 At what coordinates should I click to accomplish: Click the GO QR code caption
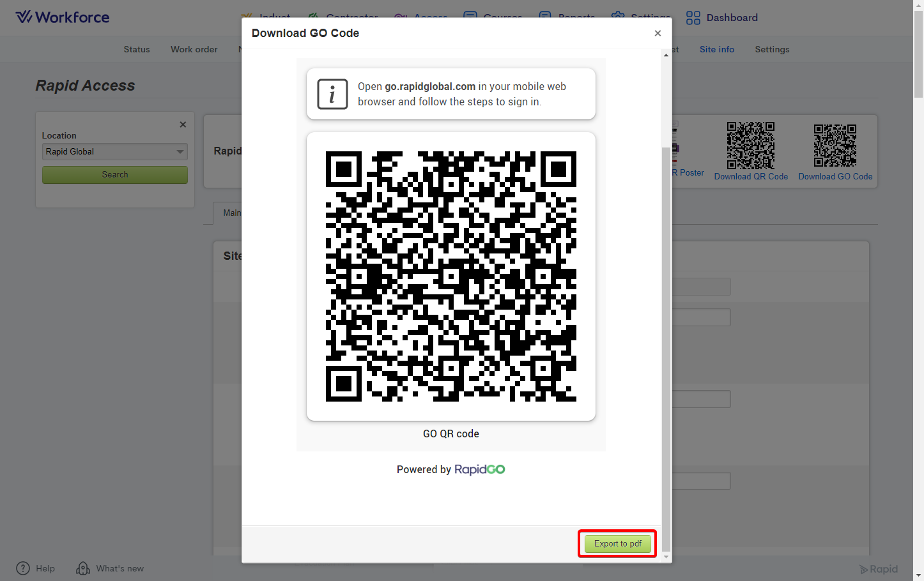pyautogui.click(x=451, y=434)
